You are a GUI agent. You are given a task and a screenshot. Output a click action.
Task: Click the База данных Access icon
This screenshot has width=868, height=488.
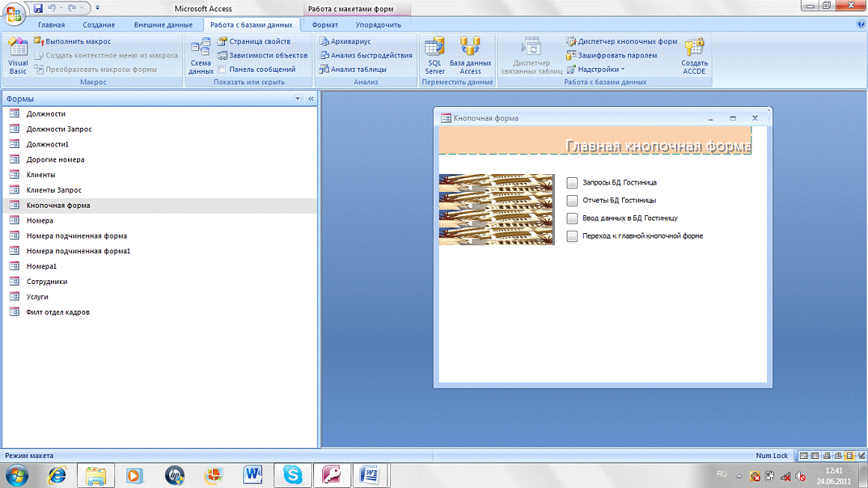coord(470,55)
